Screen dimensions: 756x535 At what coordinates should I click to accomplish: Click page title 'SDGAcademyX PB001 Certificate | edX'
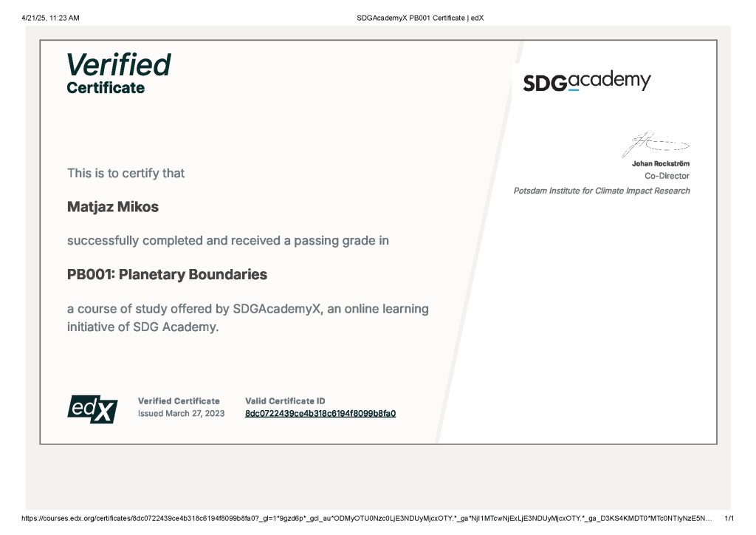(x=420, y=18)
